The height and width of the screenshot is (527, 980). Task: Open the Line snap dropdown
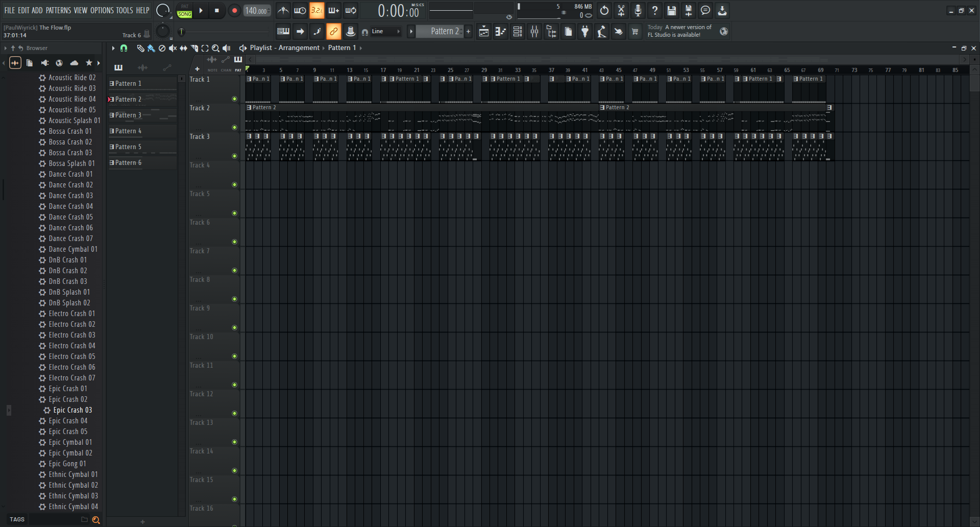pos(386,32)
